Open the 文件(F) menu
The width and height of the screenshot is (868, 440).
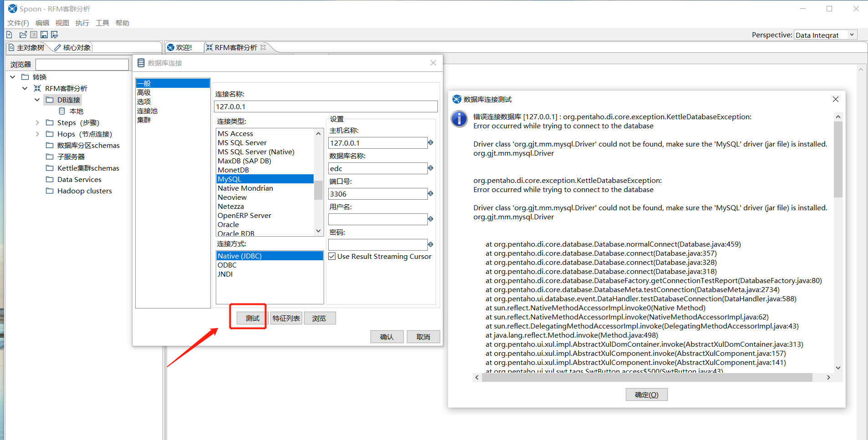(18, 23)
